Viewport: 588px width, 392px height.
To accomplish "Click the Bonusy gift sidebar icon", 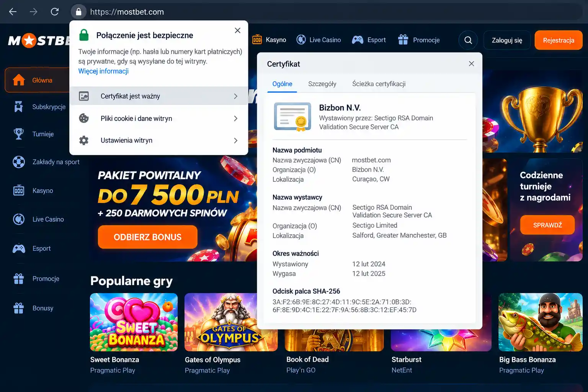I will click(19, 308).
